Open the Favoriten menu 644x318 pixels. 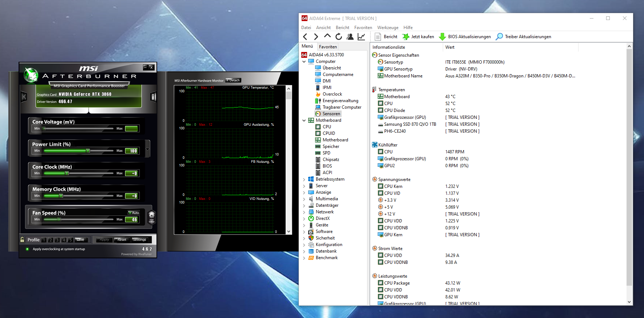pos(363,28)
